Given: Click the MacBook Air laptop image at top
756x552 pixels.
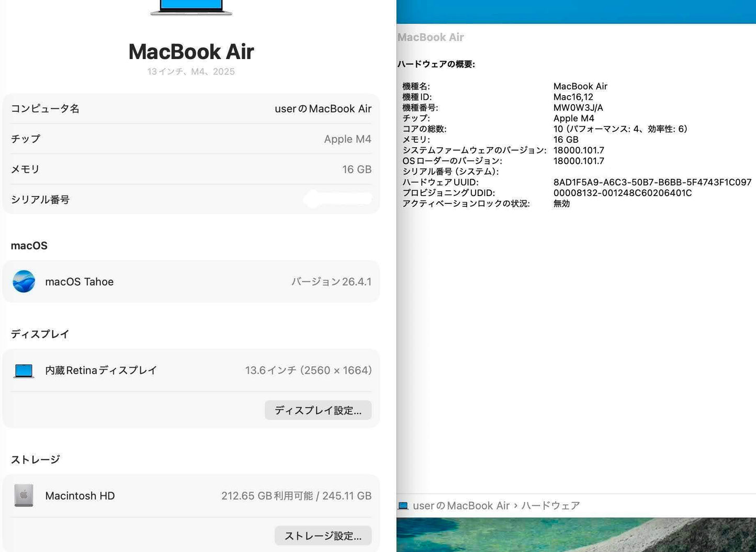Looking at the screenshot, I should point(191,7).
